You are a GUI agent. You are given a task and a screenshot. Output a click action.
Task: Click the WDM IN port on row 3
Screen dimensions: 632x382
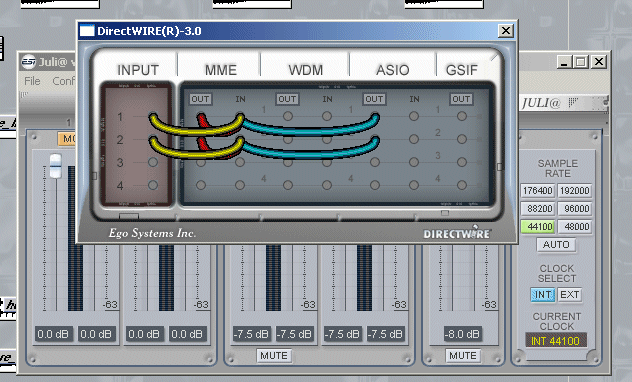(x=327, y=162)
